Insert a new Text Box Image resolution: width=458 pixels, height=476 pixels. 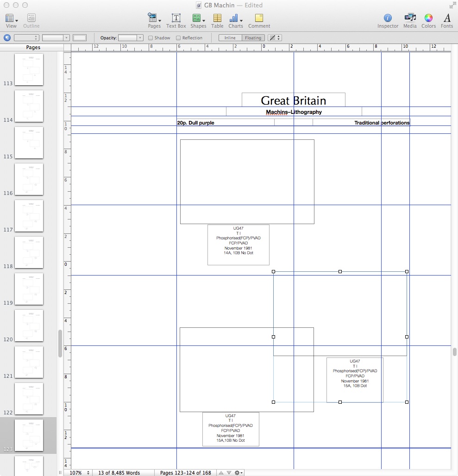coord(176,18)
